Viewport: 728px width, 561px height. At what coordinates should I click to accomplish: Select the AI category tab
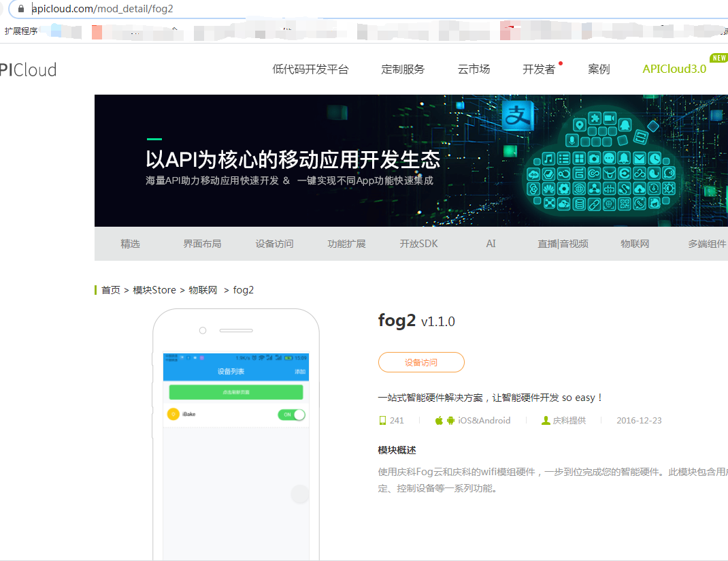[491, 244]
